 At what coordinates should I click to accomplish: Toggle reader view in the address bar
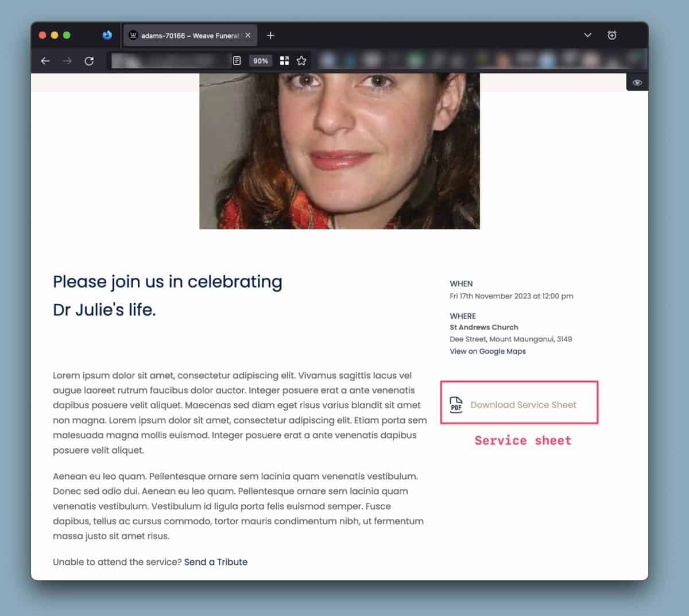point(237,61)
